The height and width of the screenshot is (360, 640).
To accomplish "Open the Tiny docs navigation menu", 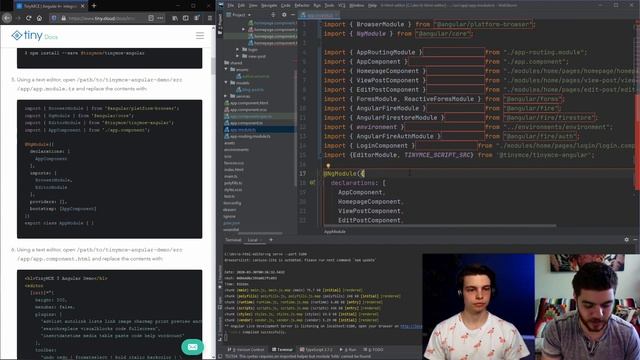I will (x=200, y=36).
